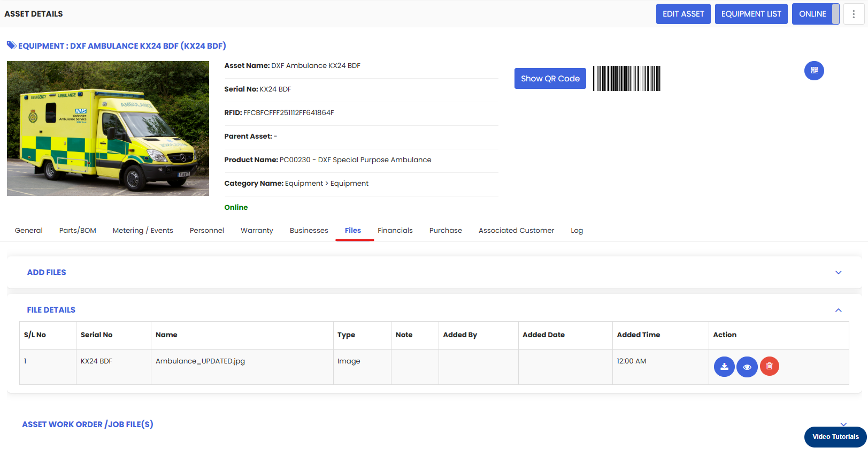Click the Parent Asset field
Screen dimensions: 868x455
click(250, 136)
